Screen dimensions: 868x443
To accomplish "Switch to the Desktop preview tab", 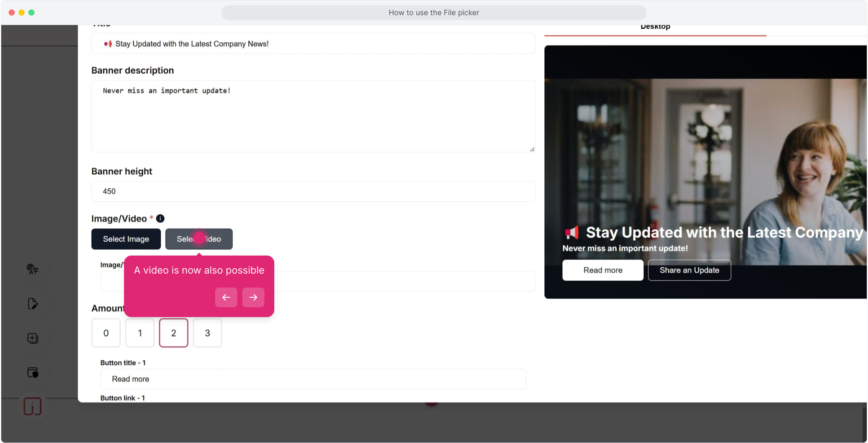I will point(655,27).
